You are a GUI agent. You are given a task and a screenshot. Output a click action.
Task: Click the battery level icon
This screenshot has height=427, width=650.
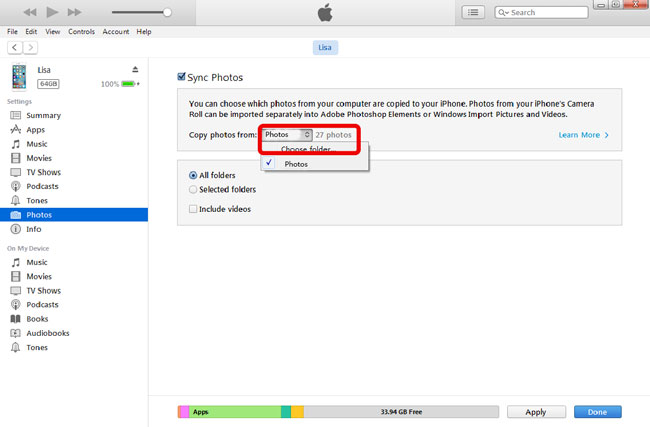click(x=129, y=84)
